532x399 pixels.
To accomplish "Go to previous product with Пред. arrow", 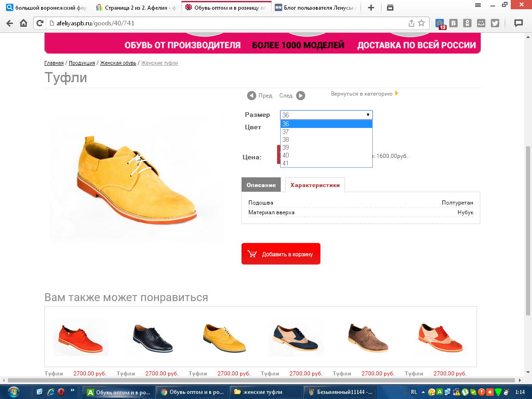I will (252, 96).
